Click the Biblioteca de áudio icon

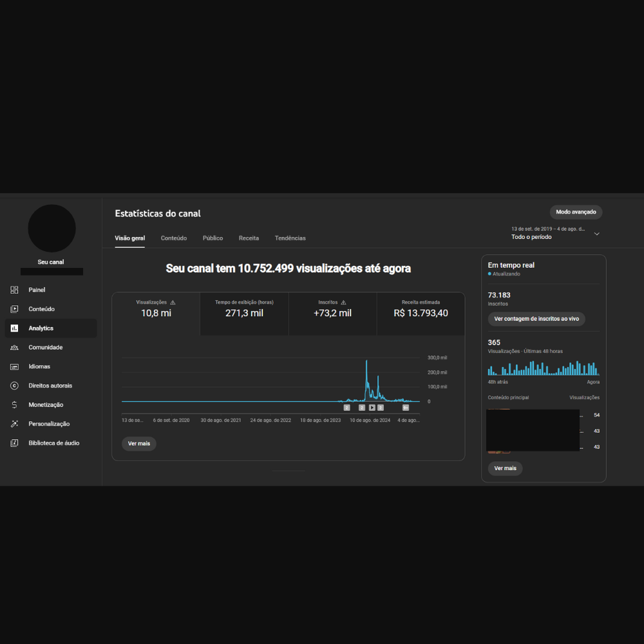(x=14, y=443)
